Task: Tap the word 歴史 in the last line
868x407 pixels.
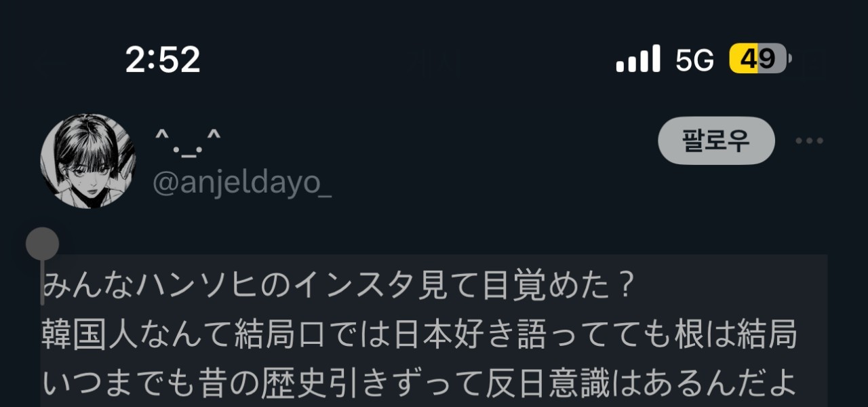Action: pyautogui.click(x=323, y=384)
